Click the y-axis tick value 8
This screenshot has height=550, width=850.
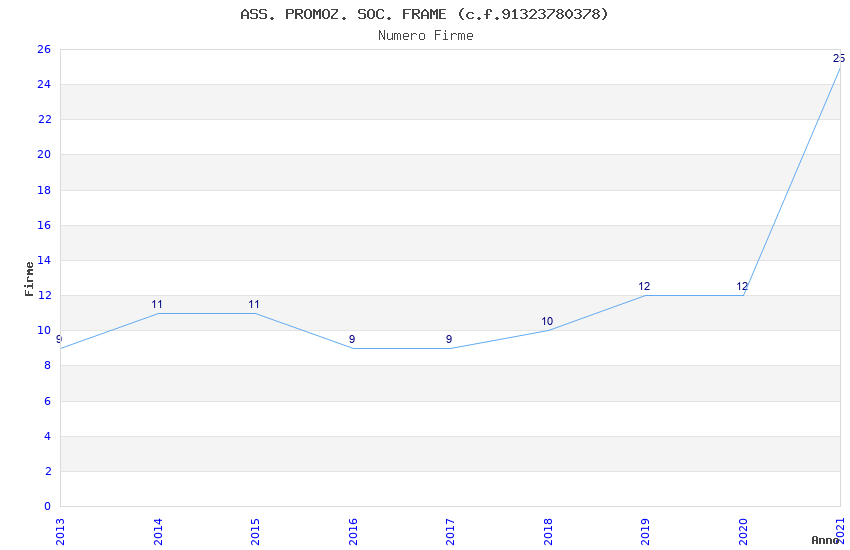[47, 366]
